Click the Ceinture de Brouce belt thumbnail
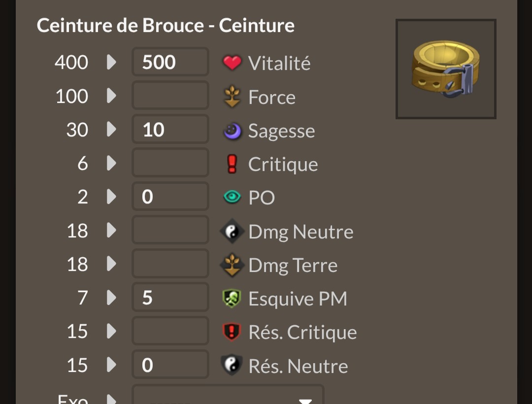532x404 pixels. 446,69
